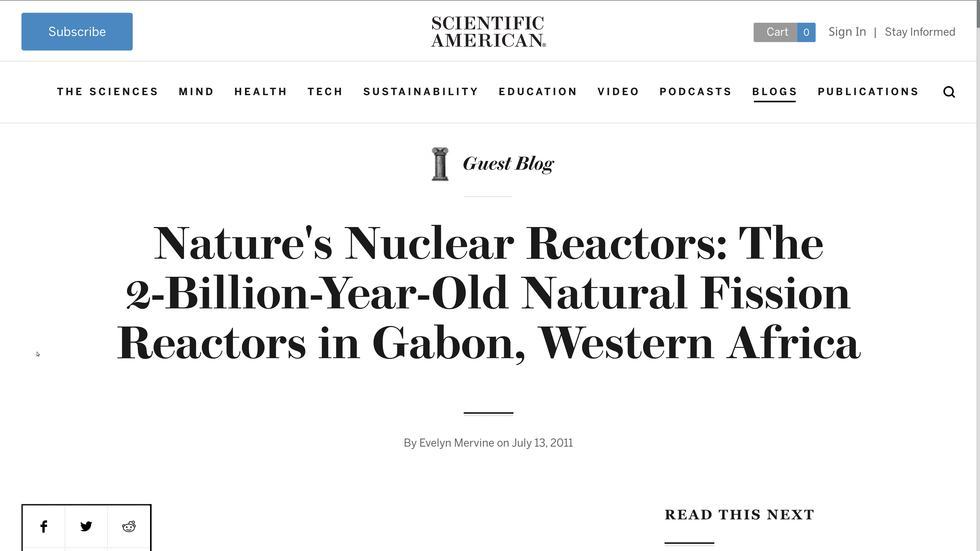
Task: Click the Guest Blog column icon
Action: [440, 164]
